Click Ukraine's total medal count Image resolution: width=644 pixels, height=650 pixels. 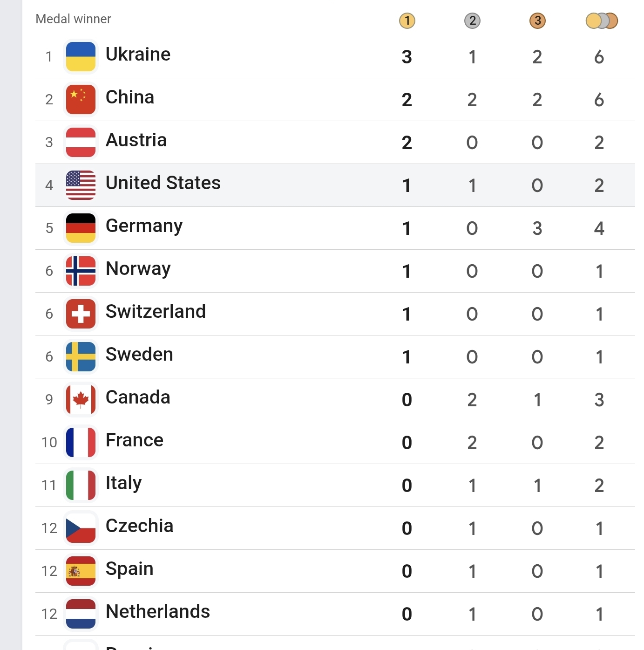(599, 57)
